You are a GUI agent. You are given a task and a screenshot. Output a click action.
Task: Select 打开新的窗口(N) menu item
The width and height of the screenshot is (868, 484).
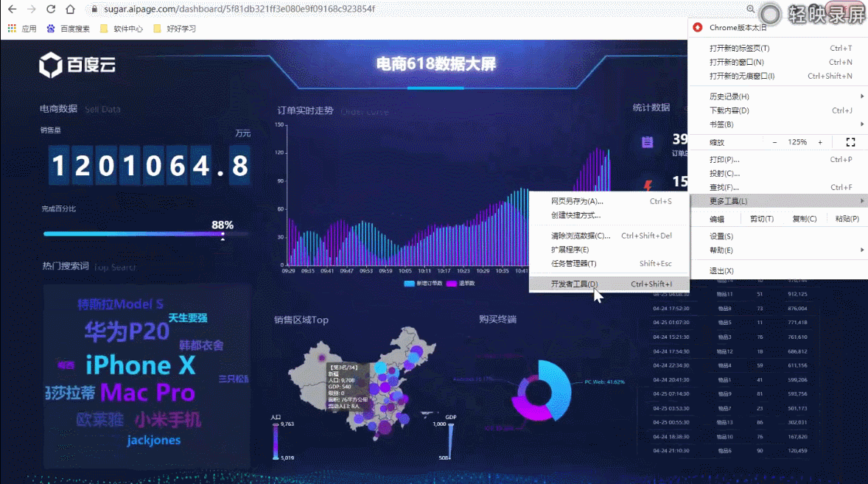(x=778, y=62)
